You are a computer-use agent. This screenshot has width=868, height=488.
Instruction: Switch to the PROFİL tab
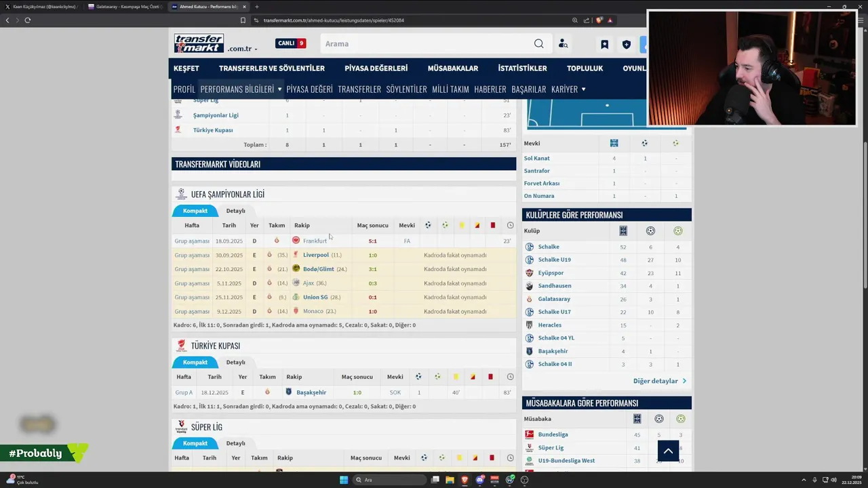click(184, 89)
